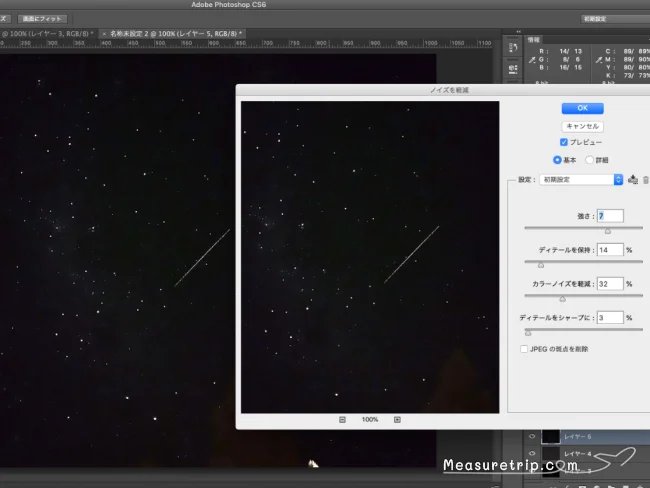Image resolution: width=650 pixels, height=488 pixels.
Task: Adjust カラーノイズを軽減 slider handle
Action: coord(563,299)
